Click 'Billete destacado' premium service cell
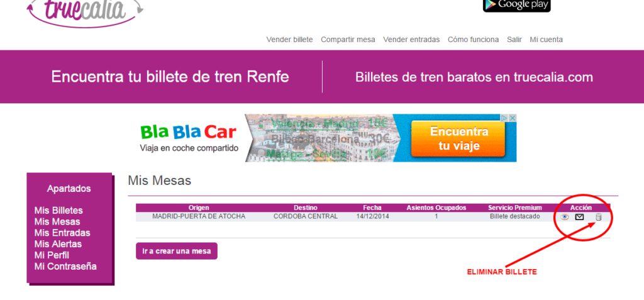644x300 pixels. 514,216
